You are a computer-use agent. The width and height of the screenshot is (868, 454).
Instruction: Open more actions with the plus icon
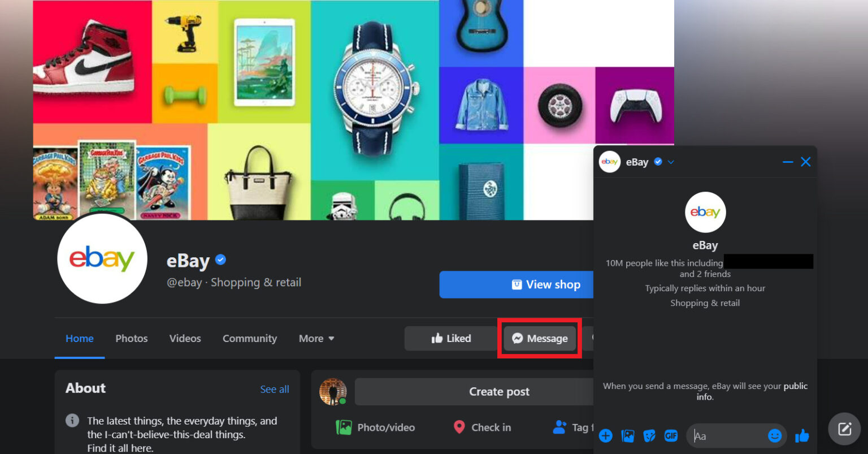coord(605,435)
